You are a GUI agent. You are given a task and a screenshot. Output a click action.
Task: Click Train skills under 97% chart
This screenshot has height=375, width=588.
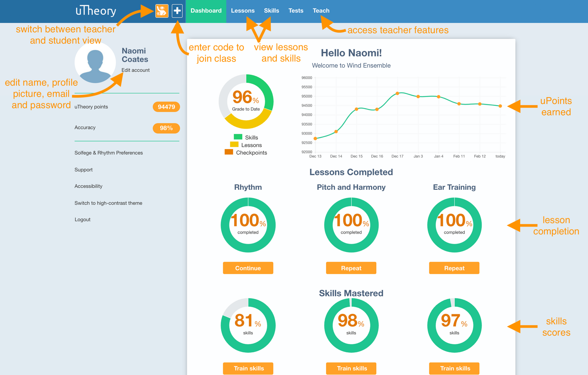[x=454, y=368]
